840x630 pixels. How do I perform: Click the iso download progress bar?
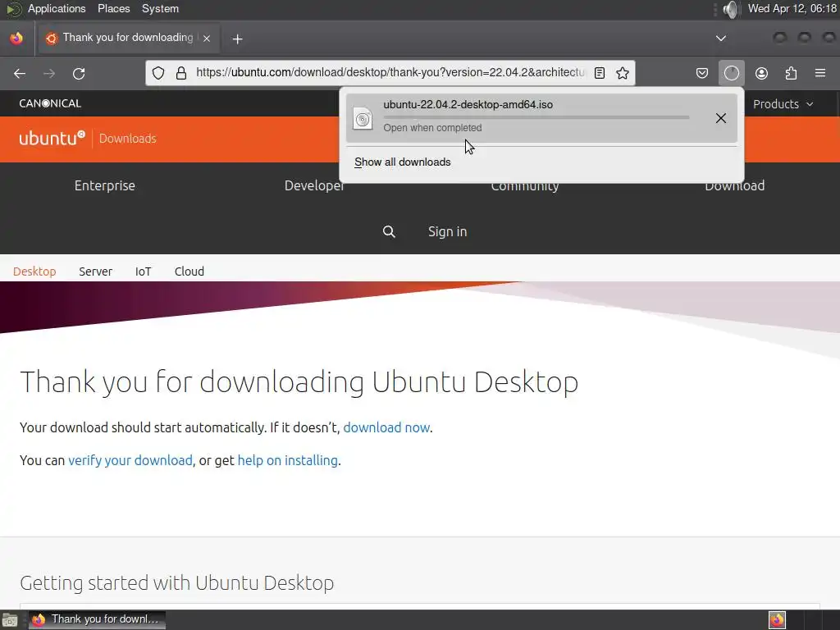(536, 116)
